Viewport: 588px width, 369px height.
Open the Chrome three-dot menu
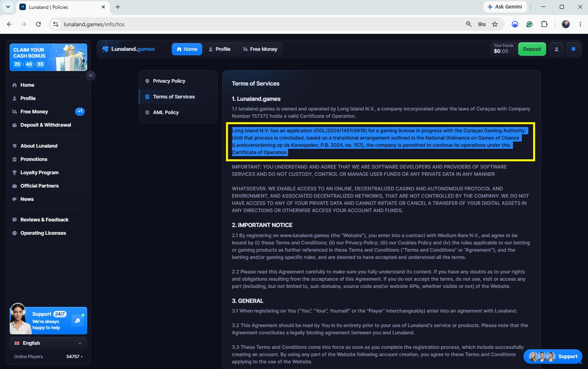pyautogui.click(x=580, y=24)
